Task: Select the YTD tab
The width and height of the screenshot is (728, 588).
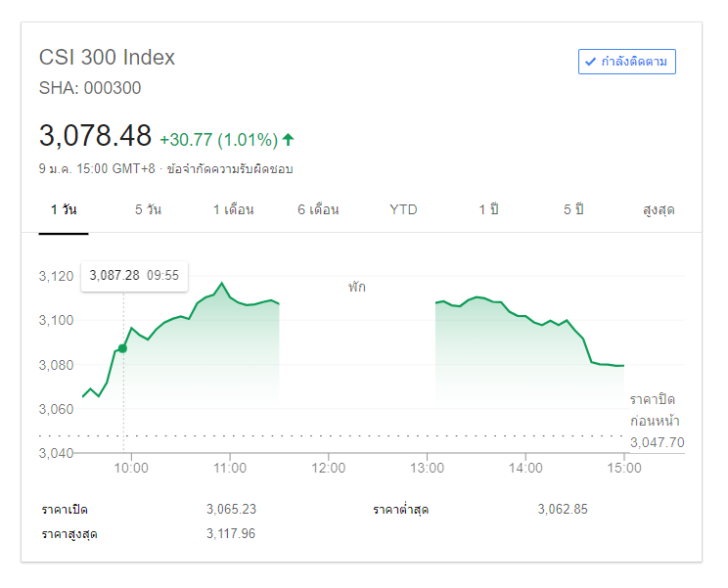Action: tap(403, 209)
